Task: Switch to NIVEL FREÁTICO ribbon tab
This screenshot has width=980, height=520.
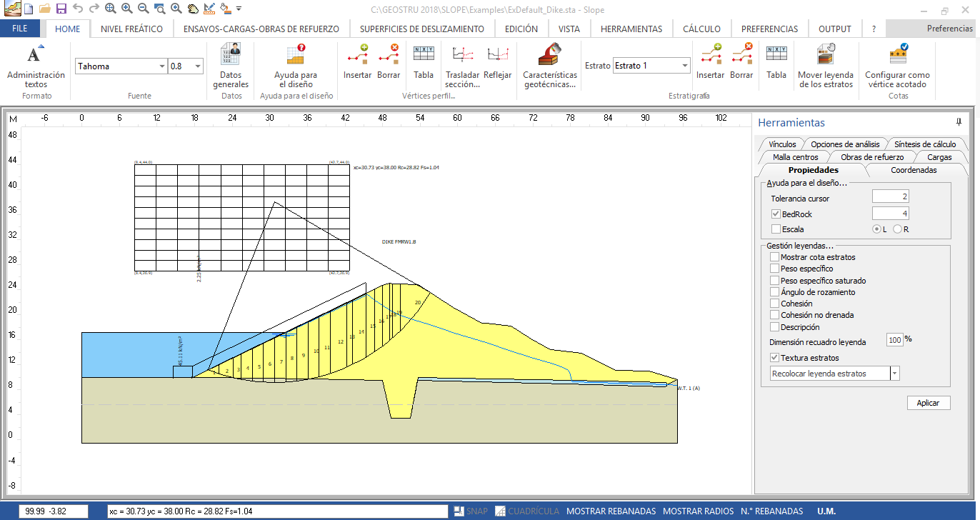Action: point(131,29)
